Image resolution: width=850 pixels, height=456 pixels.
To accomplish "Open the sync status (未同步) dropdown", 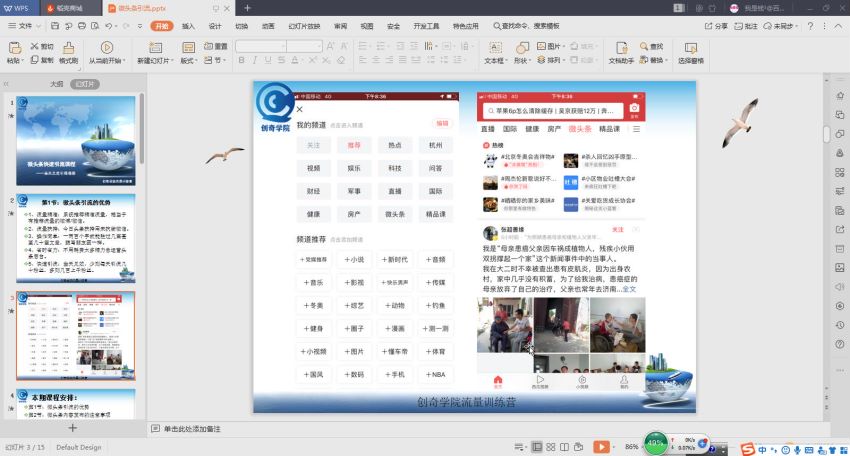I will [x=781, y=25].
